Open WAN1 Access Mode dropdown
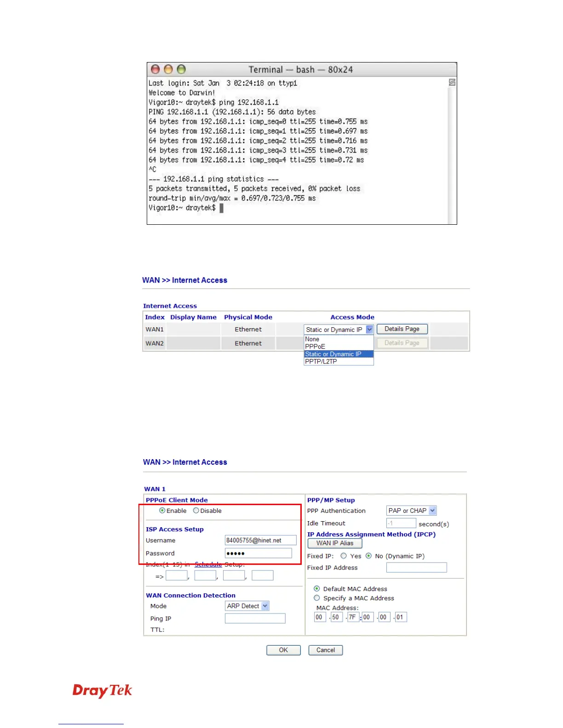The image size is (563, 728). [369, 330]
